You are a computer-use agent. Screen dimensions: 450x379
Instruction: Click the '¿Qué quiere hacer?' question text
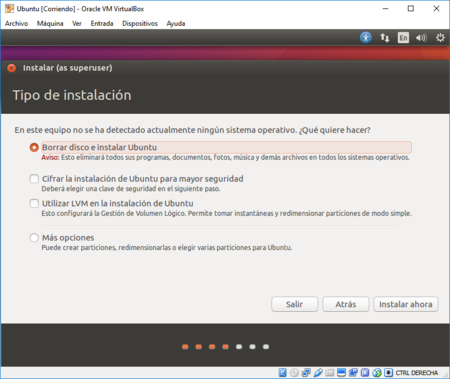point(335,130)
